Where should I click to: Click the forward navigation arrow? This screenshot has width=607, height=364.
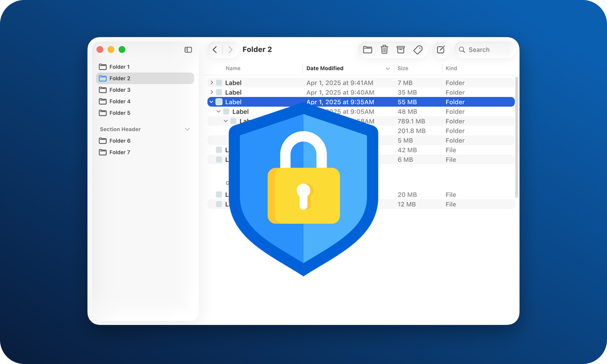point(231,49)
